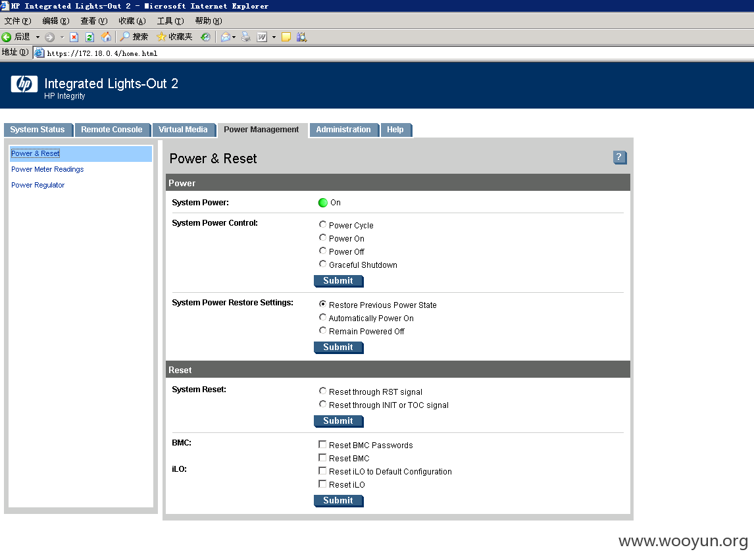The height and width of the screenshot is (560, 754).
Task: Select the Power Cycle radio button
Action: [x=322, y=224]
